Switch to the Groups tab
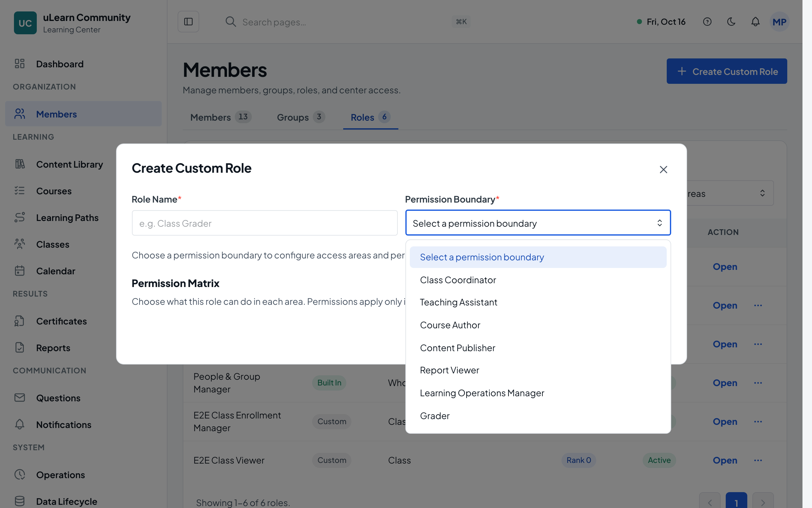812x508 pixels. point(301,117)
